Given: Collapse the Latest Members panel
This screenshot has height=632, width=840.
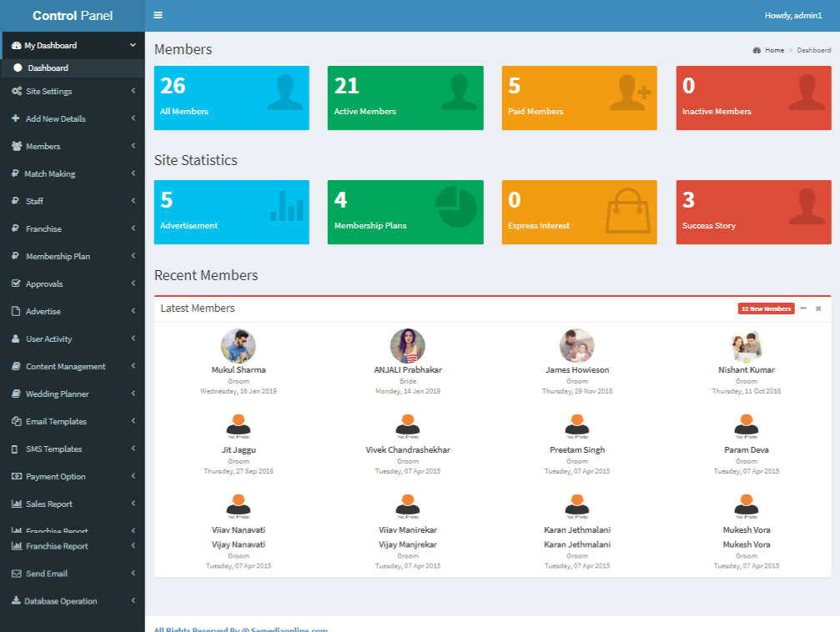Looking at the screenshot, I should (803, 308).
